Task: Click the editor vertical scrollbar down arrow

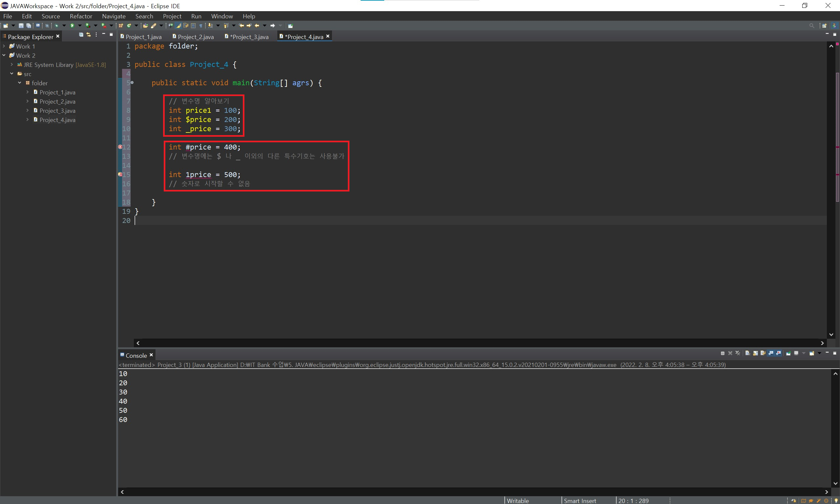Action: (831, 335)
